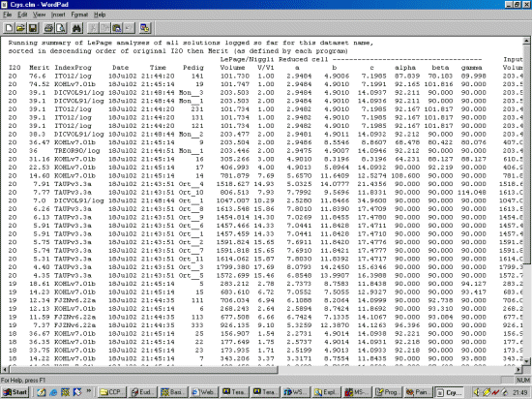532x399 pixels.
Task: Insert Date/Time using the last toolbar icon
Action: click(145, 28)
